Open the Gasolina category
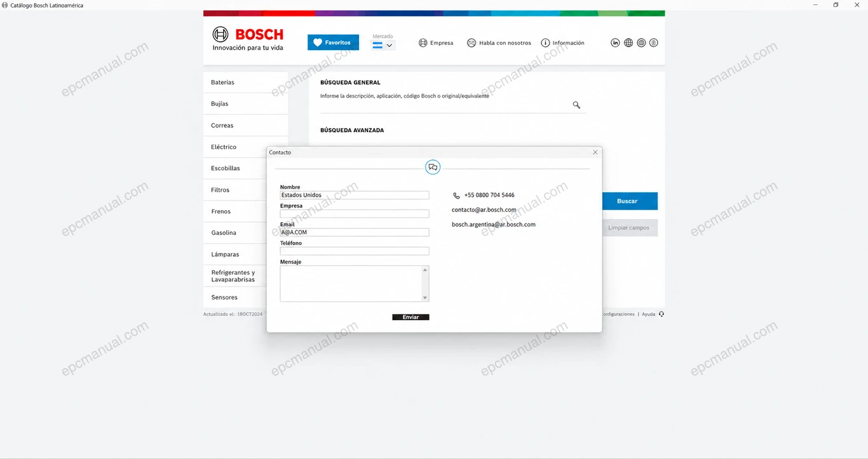 [x=235, y=233]
